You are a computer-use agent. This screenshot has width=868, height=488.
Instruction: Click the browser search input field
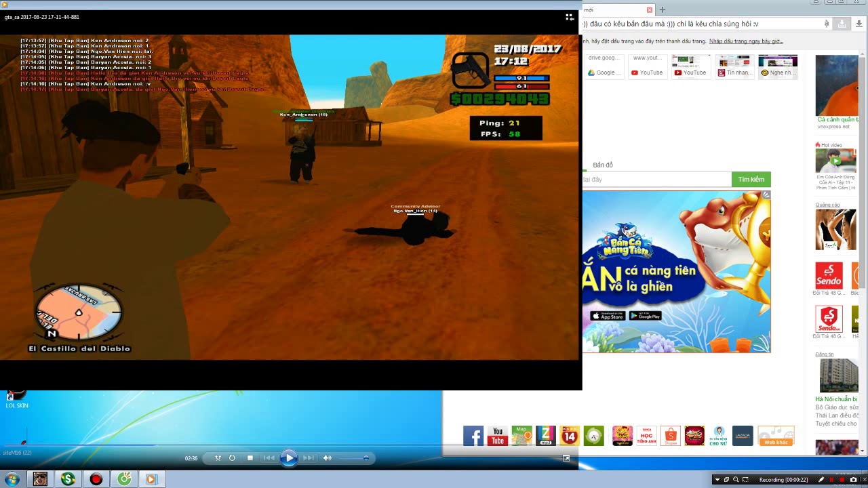point(656,180)
